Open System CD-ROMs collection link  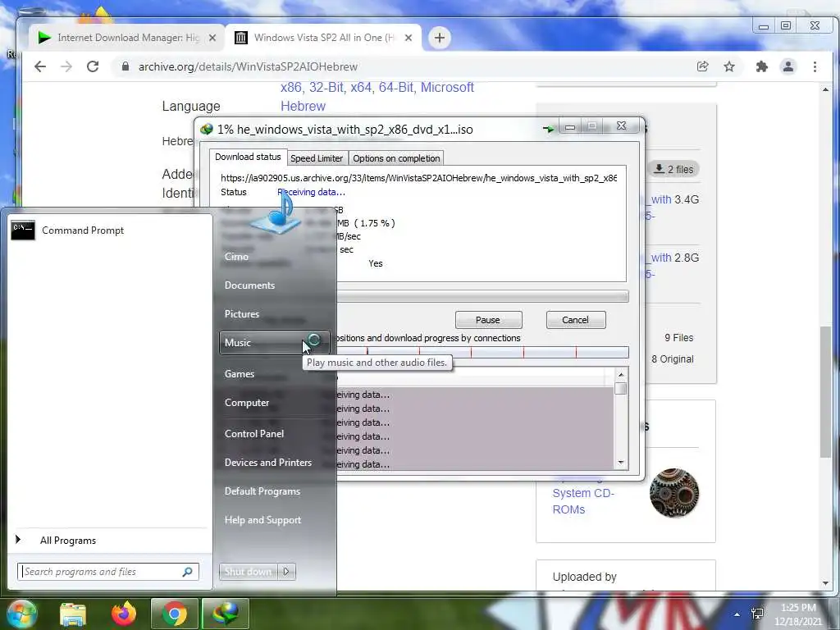pyautogui.click(x=583, y=501)
